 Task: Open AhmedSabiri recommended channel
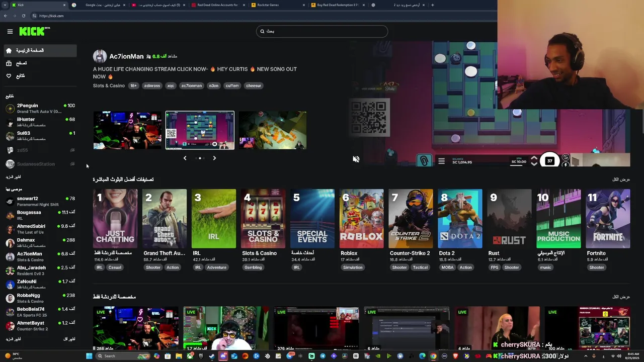pos(39,229)
